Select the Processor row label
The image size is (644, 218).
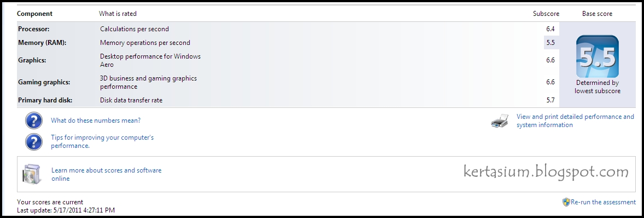[34, 29]
